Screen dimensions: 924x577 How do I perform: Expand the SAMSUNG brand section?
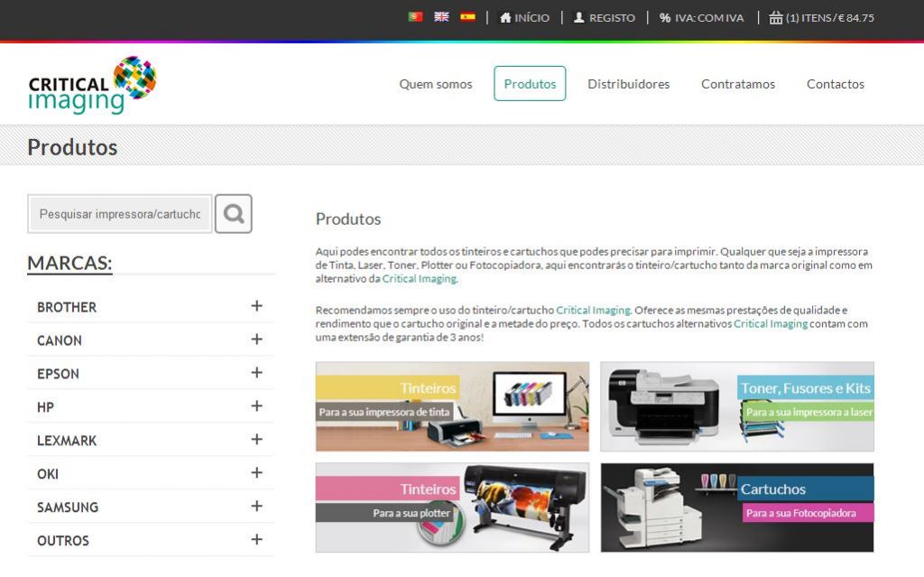pyautogui.click(x=256, y=507)
